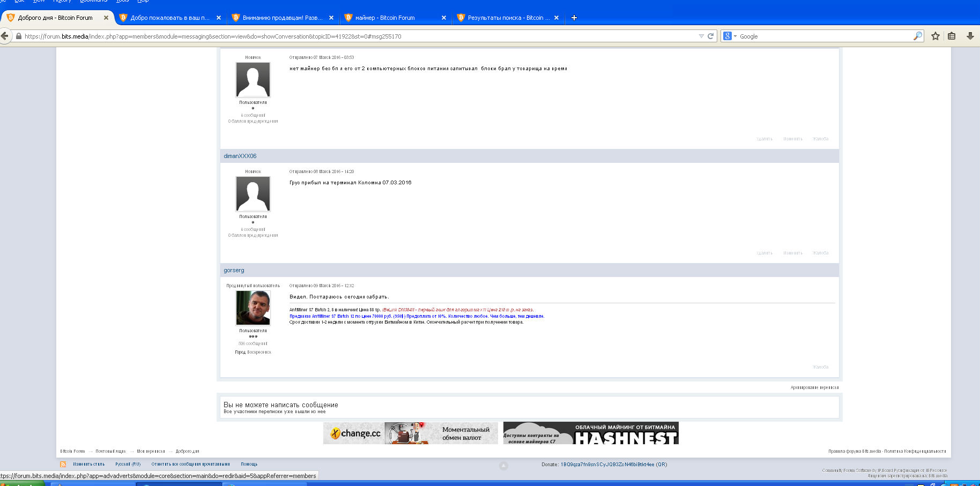Click the magnifier icon in Google search box
The width and height of the screenshot is (980, 486).
coord(918,36)
